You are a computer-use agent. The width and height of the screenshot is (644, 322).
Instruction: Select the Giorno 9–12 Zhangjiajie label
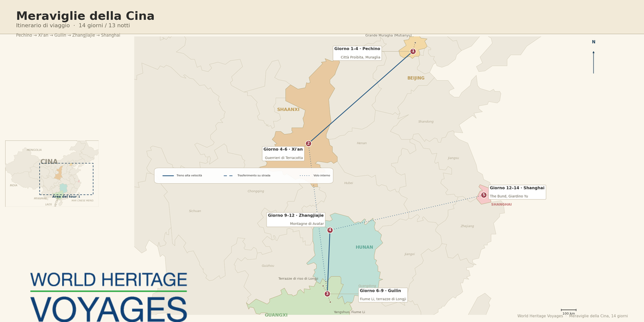click(296, 219)
